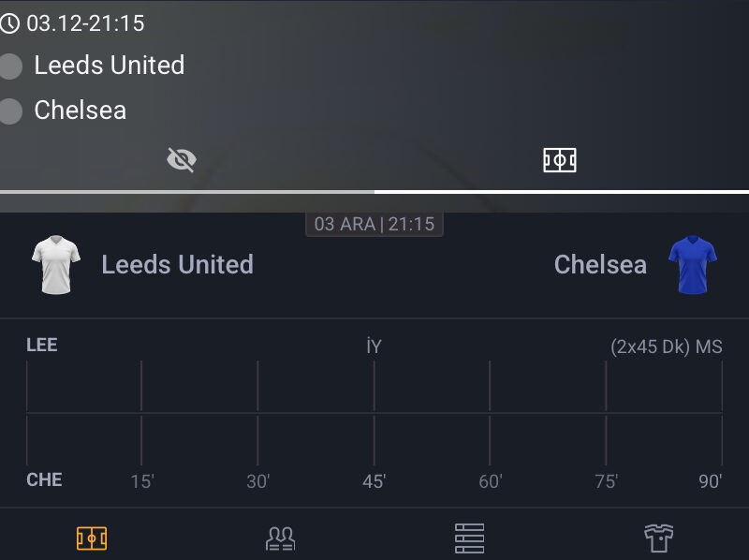Screen dimensions: 749x560
Task: Open the lineups players icon
Action: coord(280,537)
